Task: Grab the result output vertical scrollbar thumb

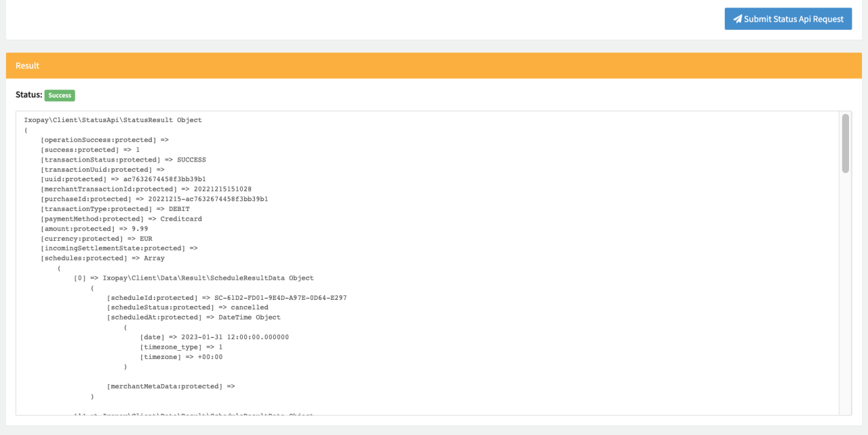Action: (845, 143)
